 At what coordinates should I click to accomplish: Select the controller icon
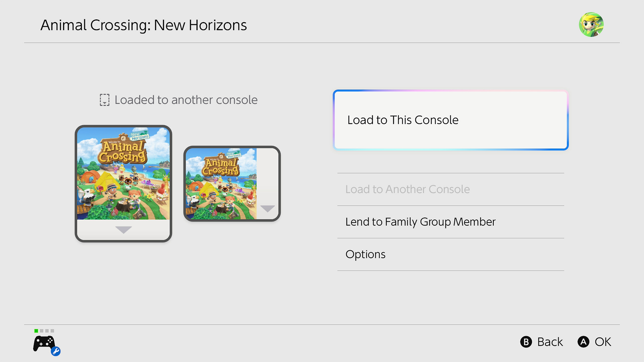point(44,343)
